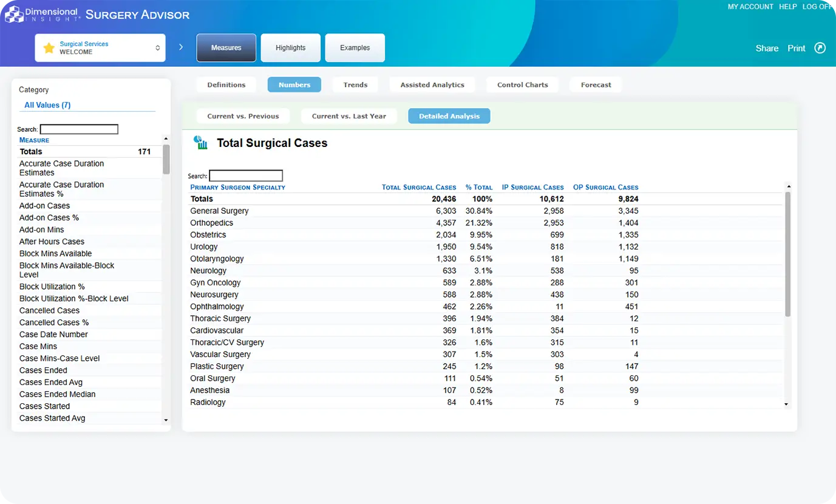Select the Control Charts tab
The width and height of the screenshot is (836, 504).
(x=522, y=85)
